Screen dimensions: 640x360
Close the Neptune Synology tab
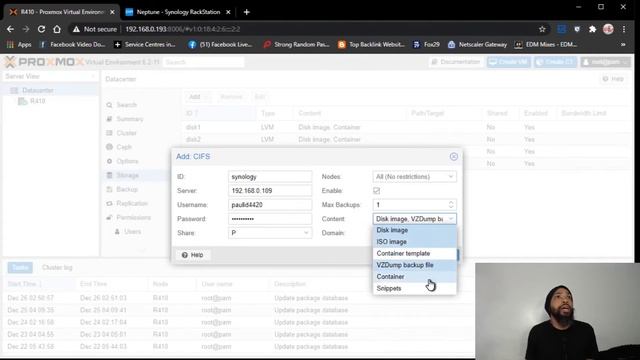point(228,12)
